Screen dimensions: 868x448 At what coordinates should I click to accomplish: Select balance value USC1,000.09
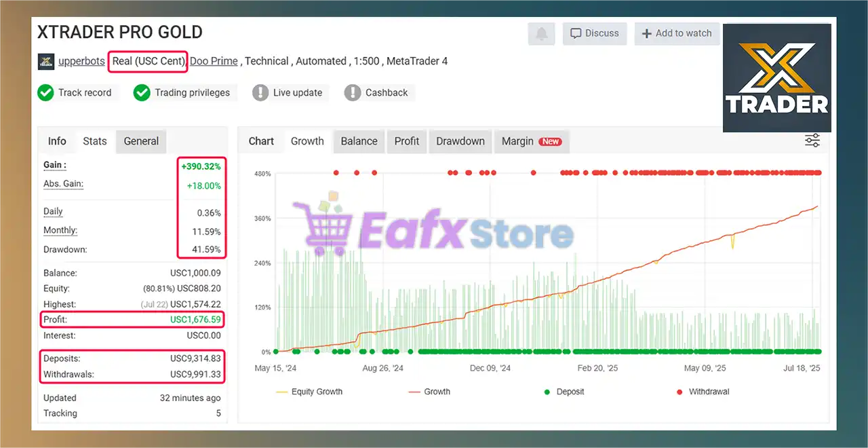(195, 273)
